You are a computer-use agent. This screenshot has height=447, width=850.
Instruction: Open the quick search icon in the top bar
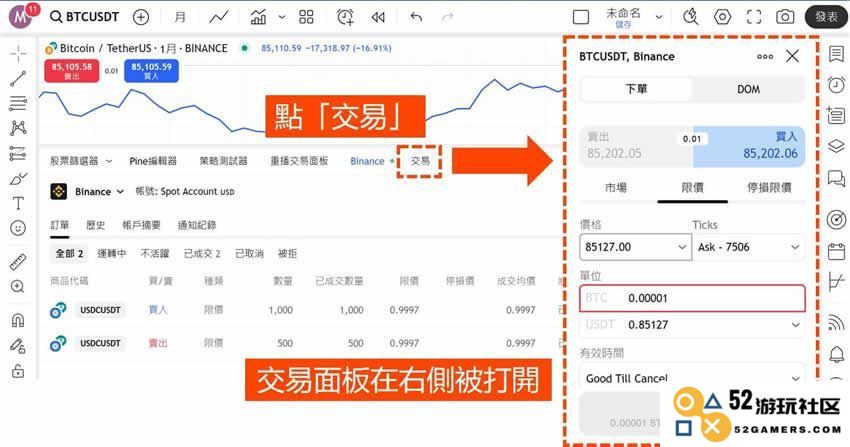[x=691, y=17]
